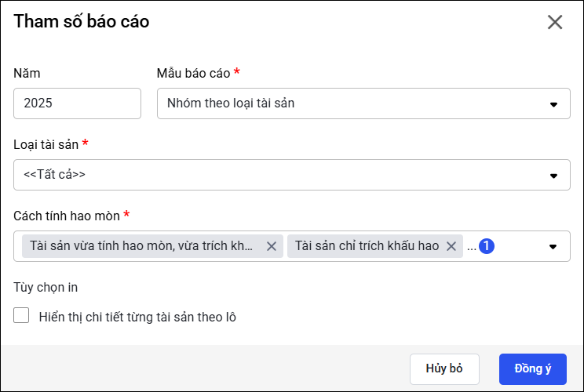Click the 'Hiển thị chi tiết từng tài sản' label text
Screen dimensions: 584x392
pyautogui.click(x=137, y=318)
